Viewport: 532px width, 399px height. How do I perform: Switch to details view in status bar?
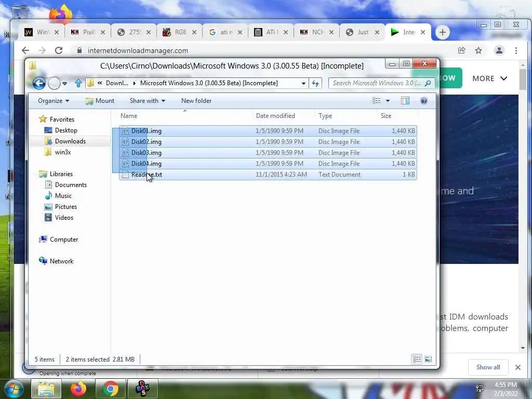pos(417,359)
